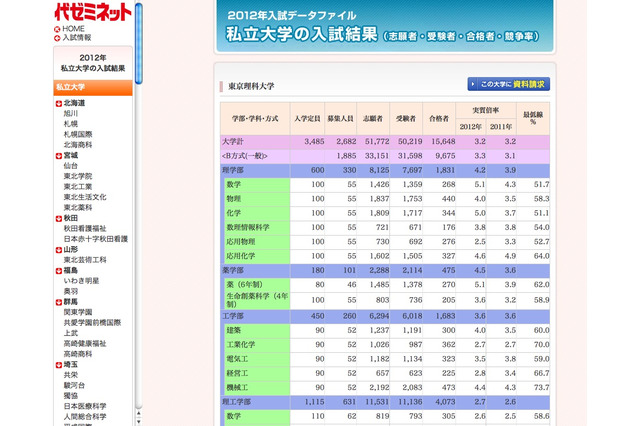Select the 私立大学 orange tab
The height and width of the screenshot is (426, 640).
click(x=93, y=87)
